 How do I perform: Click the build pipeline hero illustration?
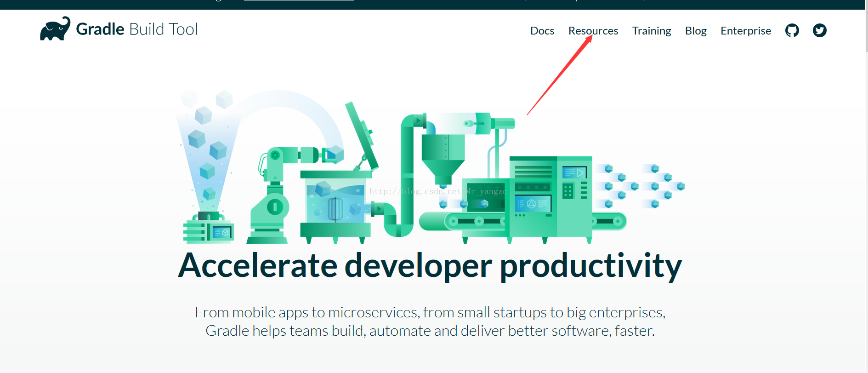[431, 168]
